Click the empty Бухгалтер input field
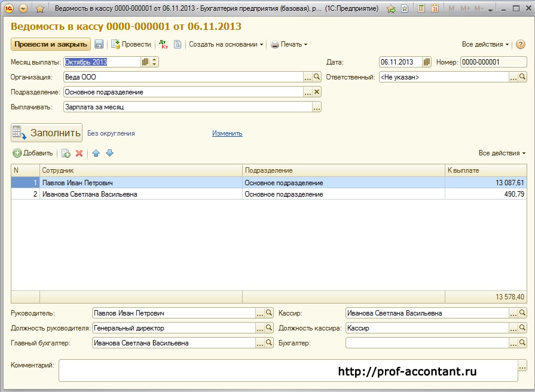Screen dimensions: 535x392 [427, 343]
